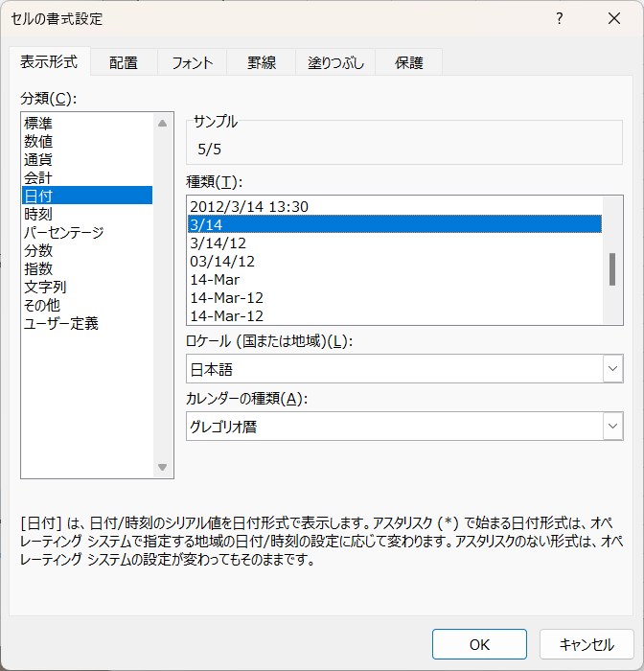Viewport: 644px width, 671px height.
Task: Choose the 時刻 category
Action: click(x=38, y=214)
